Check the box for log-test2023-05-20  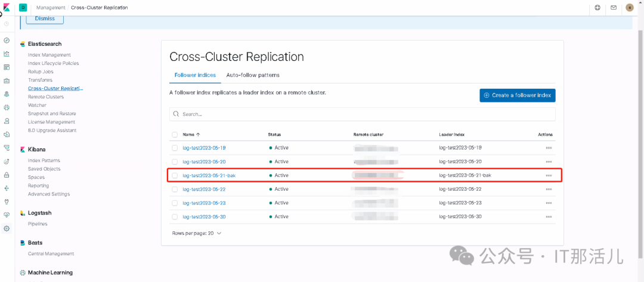pos(175,162)
